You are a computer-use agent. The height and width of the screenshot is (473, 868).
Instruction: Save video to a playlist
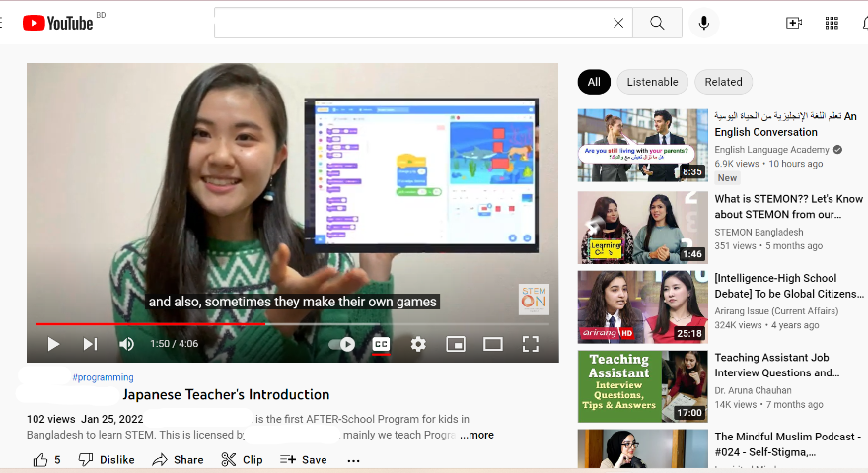tap(304, 460)
